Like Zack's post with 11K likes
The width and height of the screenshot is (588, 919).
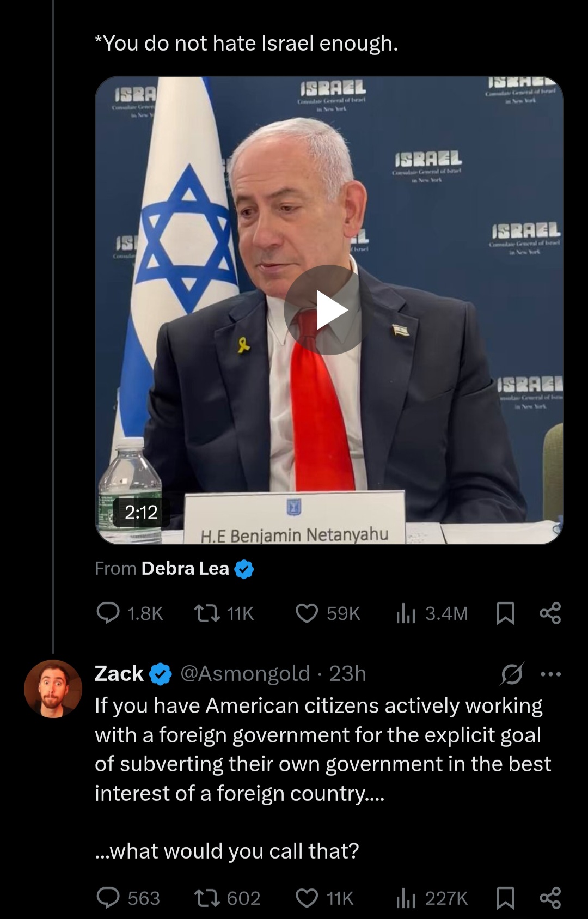pyautogui.click(x=307, y=898)
